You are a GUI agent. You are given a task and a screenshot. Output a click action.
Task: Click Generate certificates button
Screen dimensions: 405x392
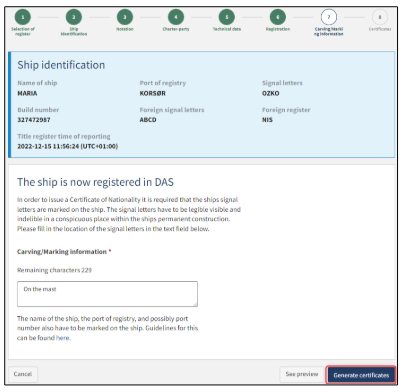tap(361, 375)
